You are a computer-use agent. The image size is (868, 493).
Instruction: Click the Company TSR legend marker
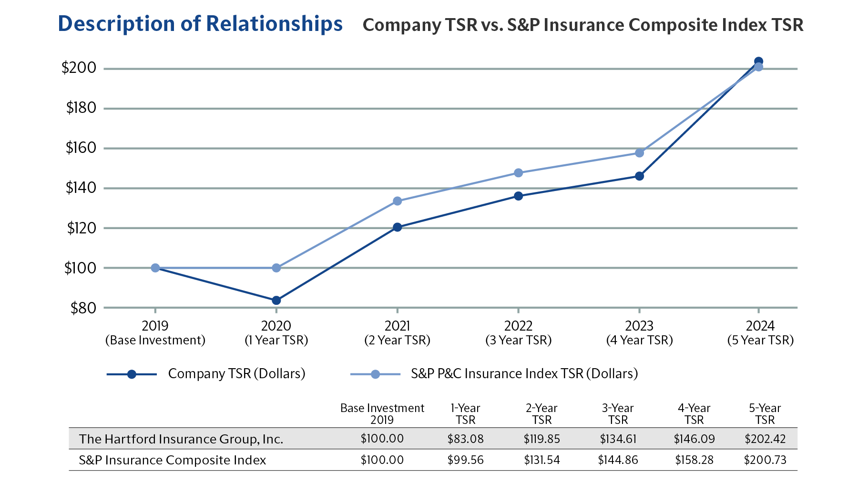[132, 374]
